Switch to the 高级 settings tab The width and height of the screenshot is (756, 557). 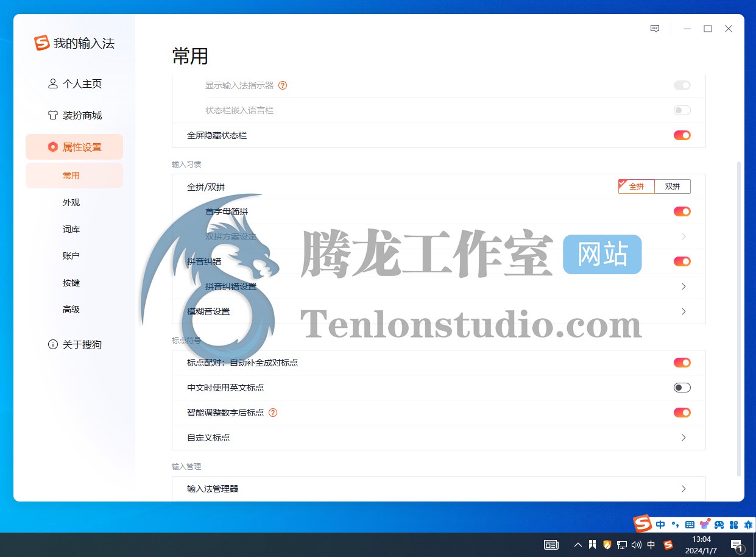point(71,310)
